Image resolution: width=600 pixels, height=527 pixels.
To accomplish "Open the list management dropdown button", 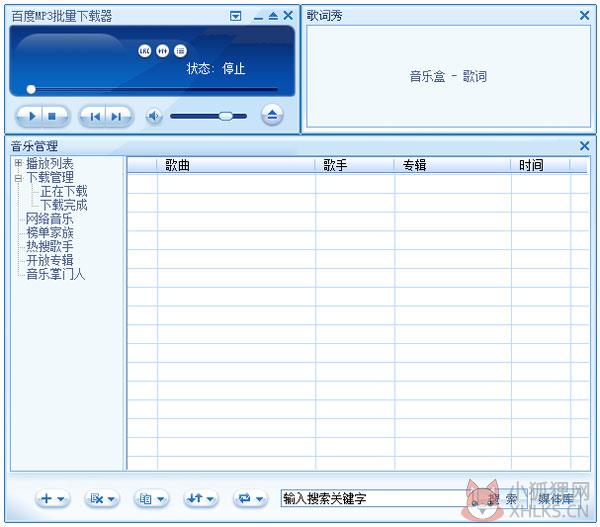I will pos(152,499).
